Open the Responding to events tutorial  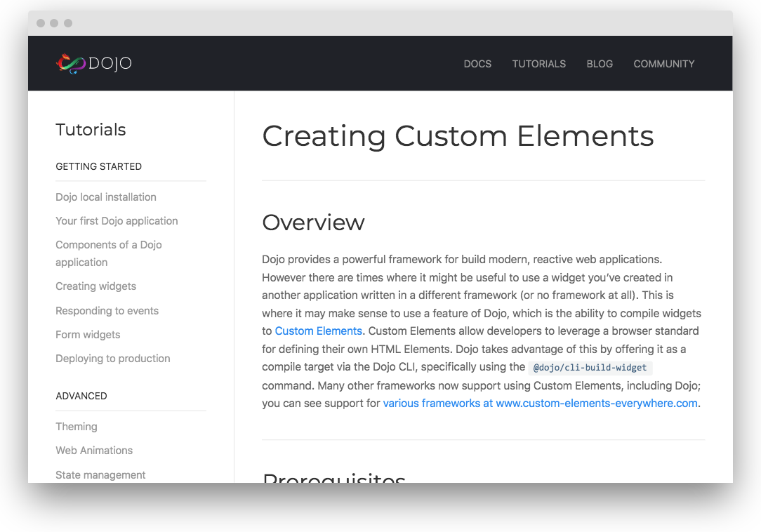tap(107, 311)
